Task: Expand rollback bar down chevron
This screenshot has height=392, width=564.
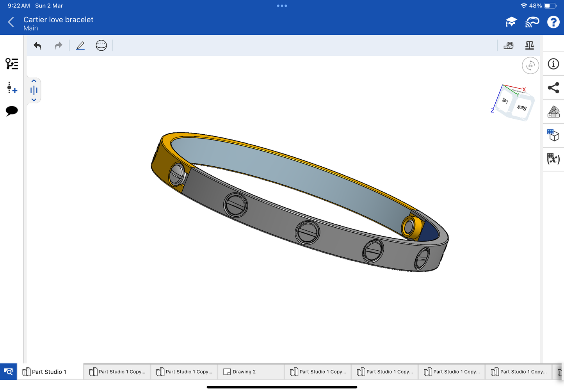Action: point(34,100)
